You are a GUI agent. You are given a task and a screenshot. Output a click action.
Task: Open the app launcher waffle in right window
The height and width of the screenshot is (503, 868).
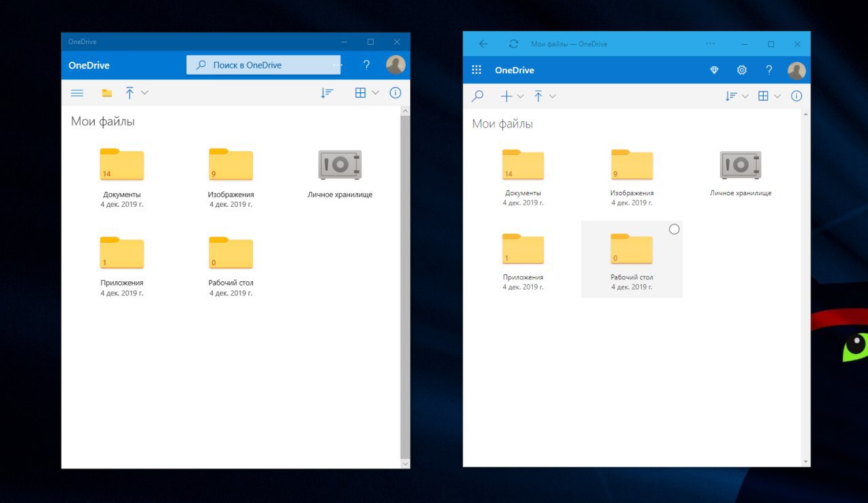point(476,70)
